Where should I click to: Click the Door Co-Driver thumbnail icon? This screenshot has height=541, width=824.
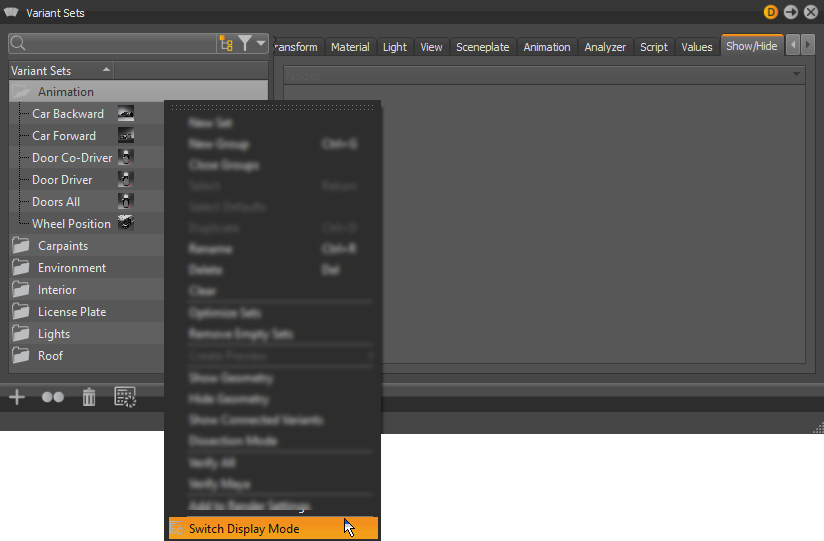click(126, 157)
